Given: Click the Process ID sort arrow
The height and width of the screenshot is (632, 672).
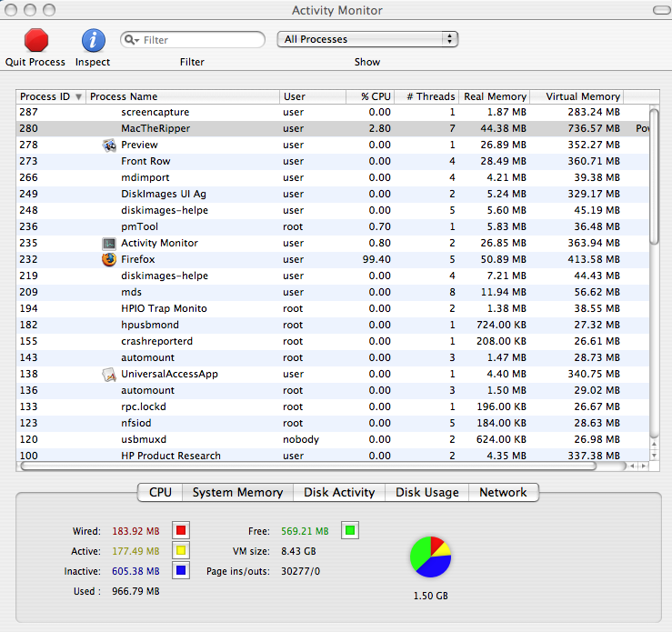Looking at the screenshot, I should click(x=78, y=96).
